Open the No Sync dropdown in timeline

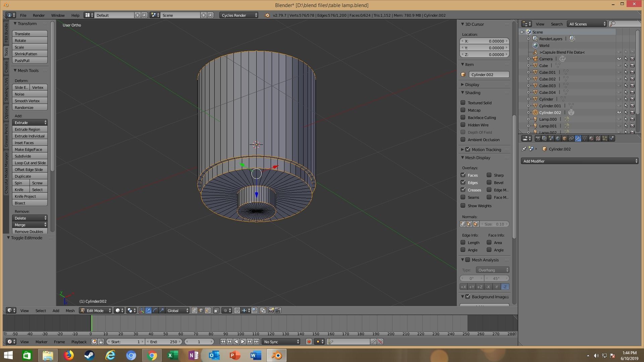[x=281, y=342]
